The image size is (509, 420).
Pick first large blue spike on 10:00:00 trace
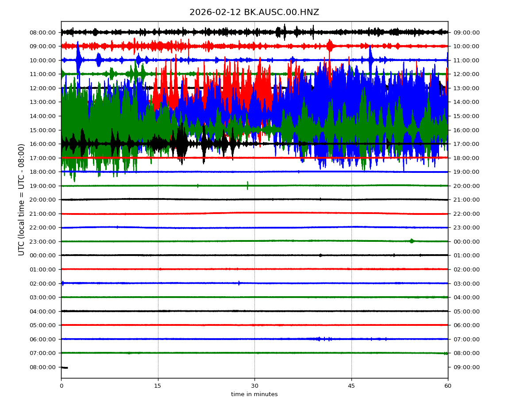pyautogui.click(x=78, y=59)
